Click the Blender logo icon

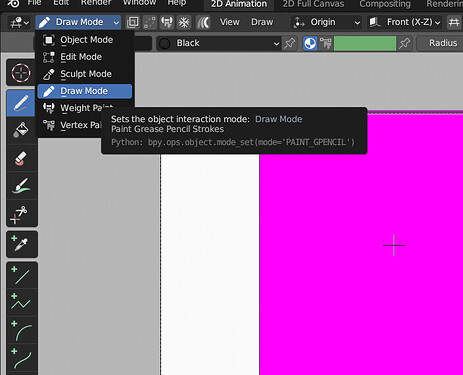click(14, 3)
